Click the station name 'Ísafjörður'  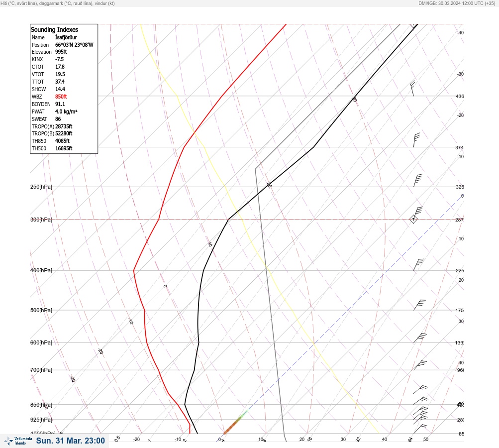(66, 37)
